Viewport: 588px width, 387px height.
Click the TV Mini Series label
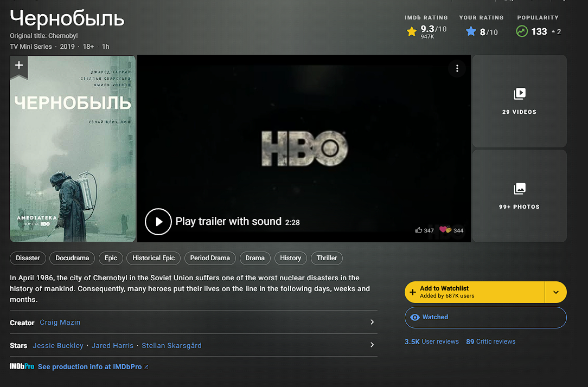click(x=31, y=47)
